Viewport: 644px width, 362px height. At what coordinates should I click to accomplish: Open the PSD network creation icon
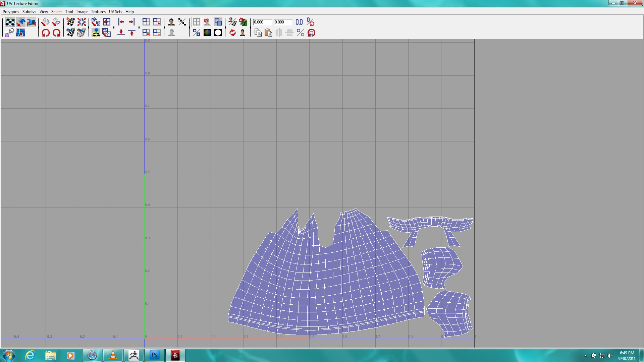pyautogui.click(x=243, y=22)
